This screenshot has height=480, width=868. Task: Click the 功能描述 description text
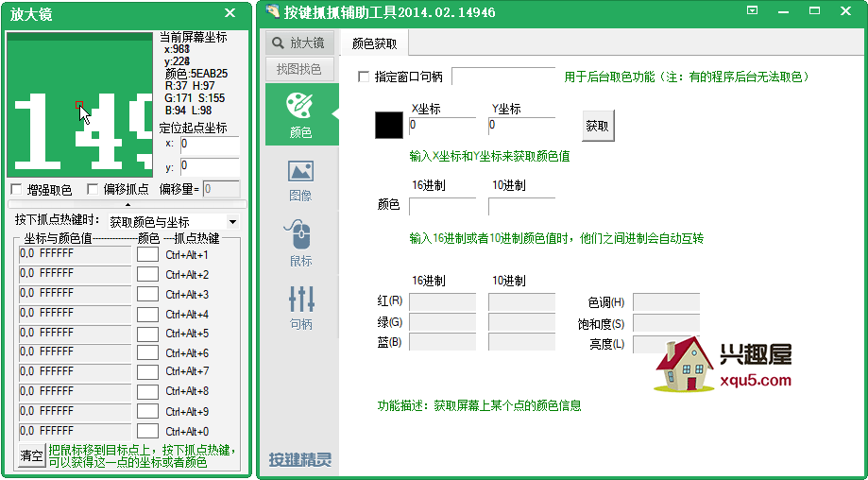pyautogui.click(x=480, y=405)
